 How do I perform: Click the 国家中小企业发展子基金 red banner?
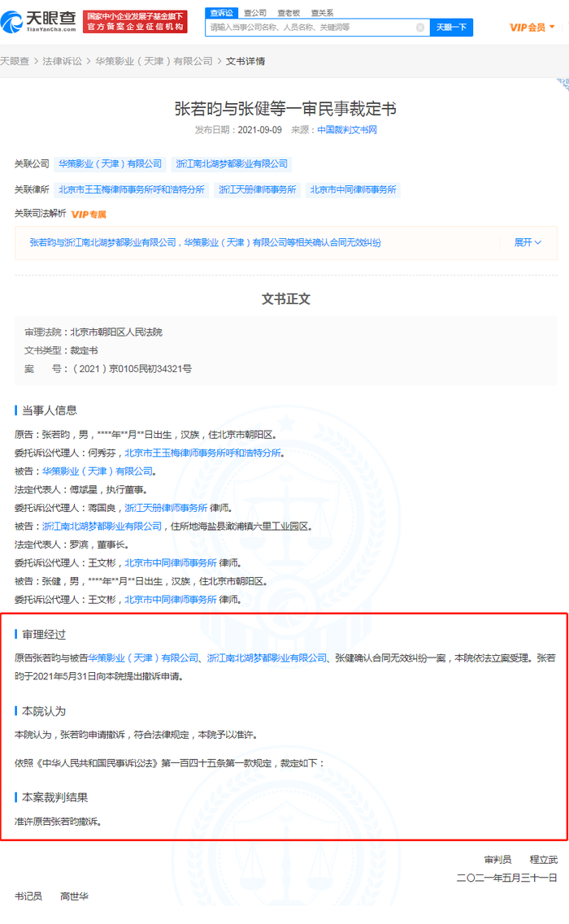tap(135, 22)
